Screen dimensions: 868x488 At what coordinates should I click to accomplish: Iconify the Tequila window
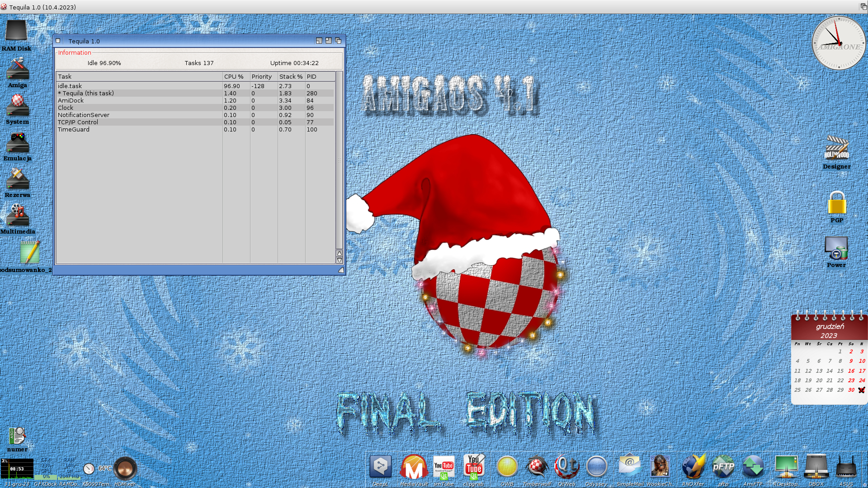(x=319, y=41)
